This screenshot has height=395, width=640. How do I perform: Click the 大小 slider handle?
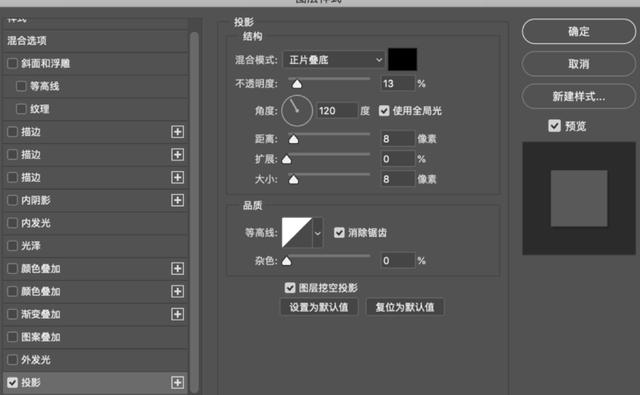click(293, 180)
